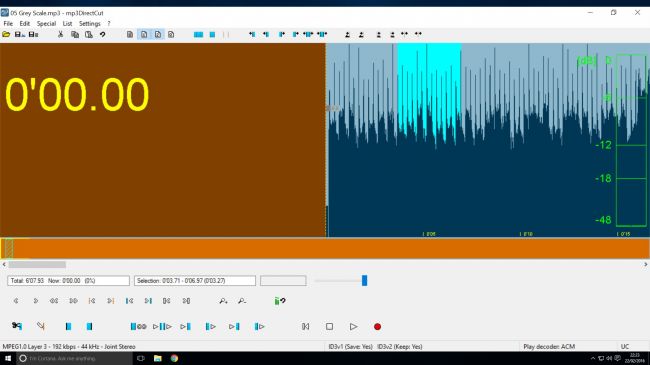Click the Stop square button
Viewport: 650px width, 365px height.
(329, 326)
